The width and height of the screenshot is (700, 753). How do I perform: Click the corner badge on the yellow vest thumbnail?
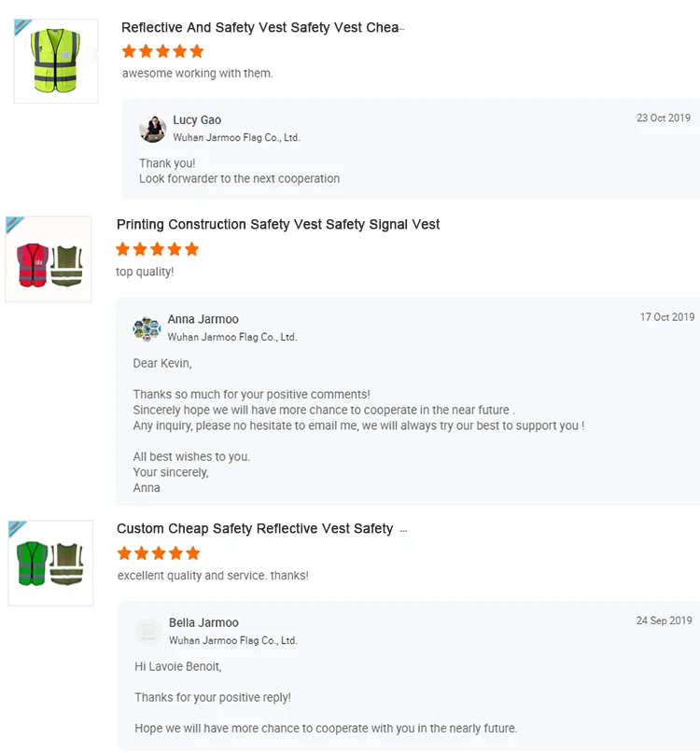23,28
